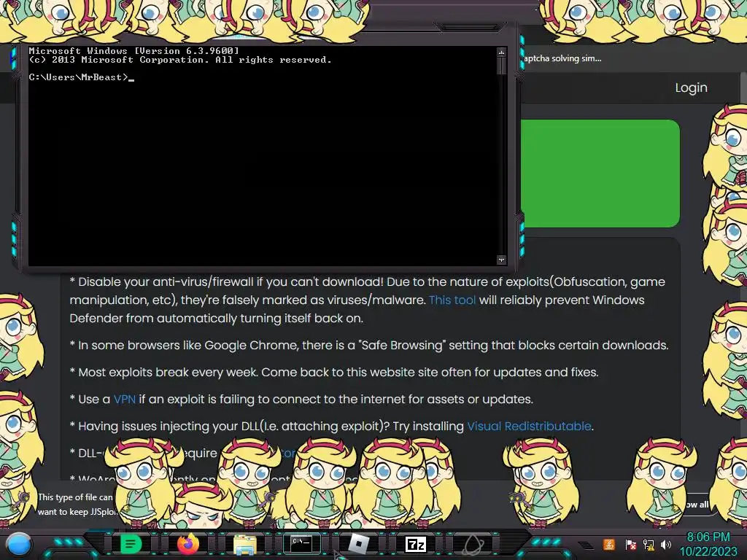Screen dimensions: 747x560
Task: Open the triangular outline app on the taskbar
Action: pyautogui.click(x=472, y=544)
